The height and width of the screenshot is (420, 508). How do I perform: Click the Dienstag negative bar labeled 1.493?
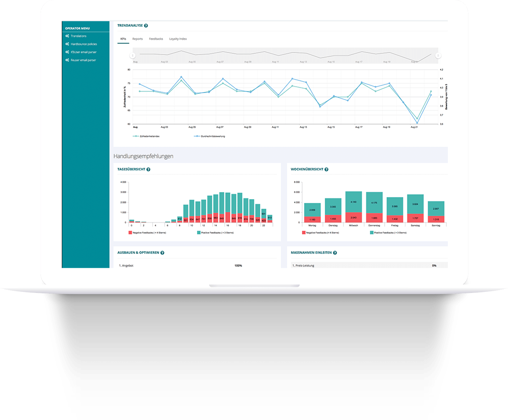(x=333, y=219)
